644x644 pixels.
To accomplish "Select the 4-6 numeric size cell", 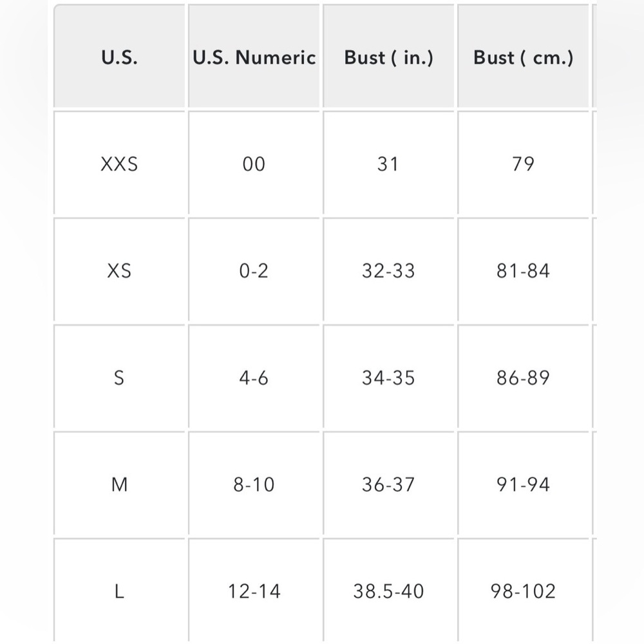I will coord(254,377).
